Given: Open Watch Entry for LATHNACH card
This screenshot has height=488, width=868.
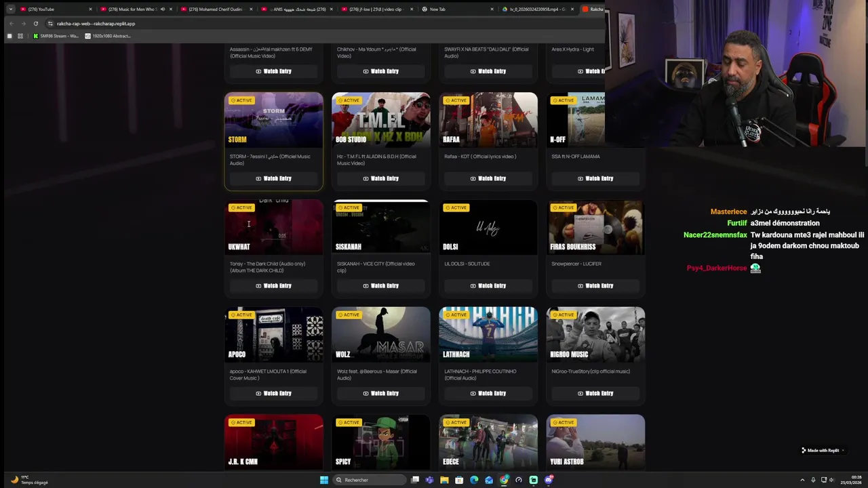Looking at the screenshot, I should (x=488, y=393).
